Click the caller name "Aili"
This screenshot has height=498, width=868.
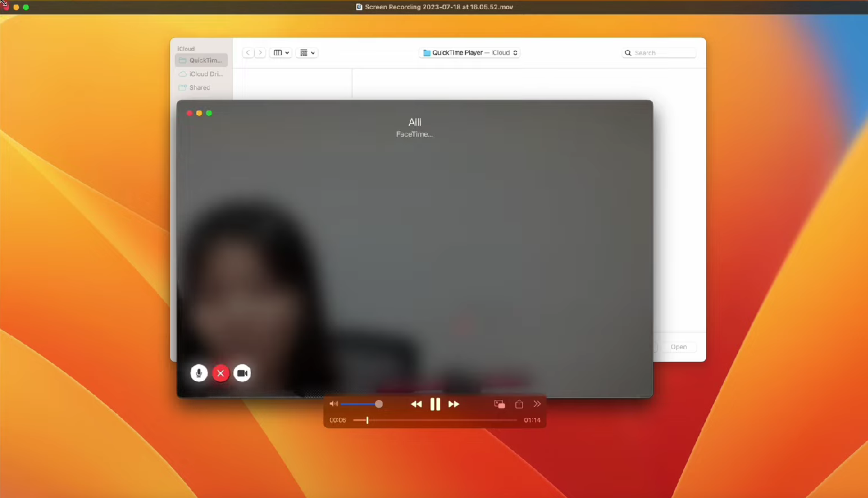[x=415, y=122]
